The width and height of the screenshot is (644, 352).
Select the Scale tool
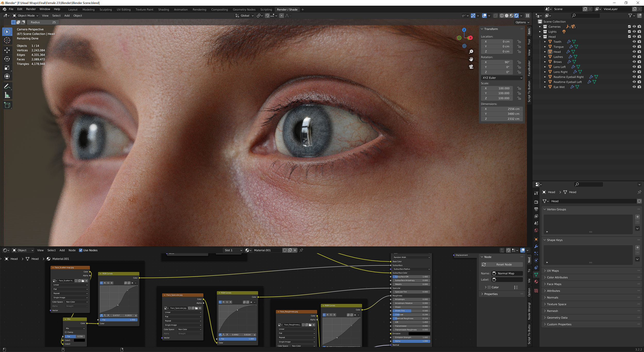(7, 68)
